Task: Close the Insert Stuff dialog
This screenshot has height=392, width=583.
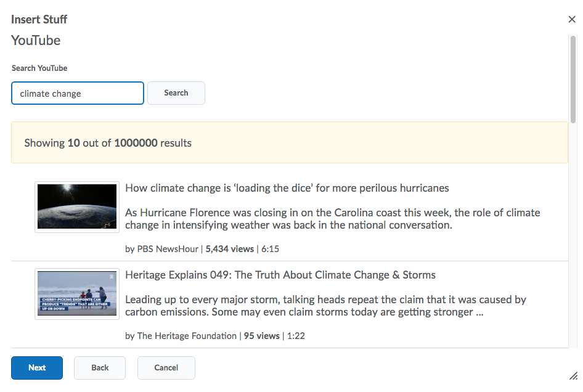Action: tap(571, 20)
